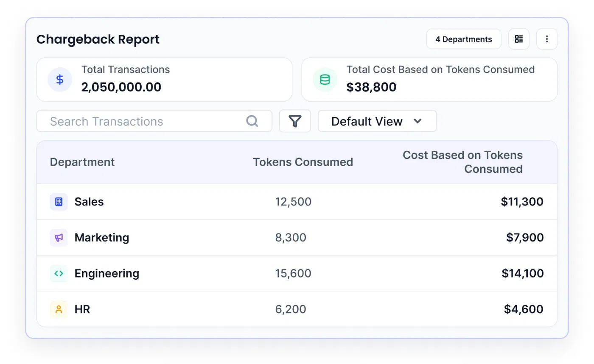The height and width of the screenshot is (364, 594).
Task: Click the green database tokens icon
Action: pos(325,79)
